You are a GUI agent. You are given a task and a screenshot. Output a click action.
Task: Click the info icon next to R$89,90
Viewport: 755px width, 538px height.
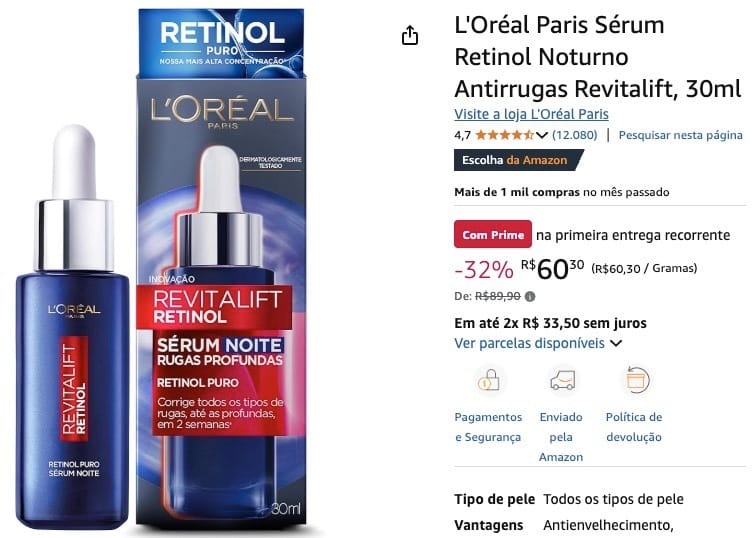tap(530, 296)
